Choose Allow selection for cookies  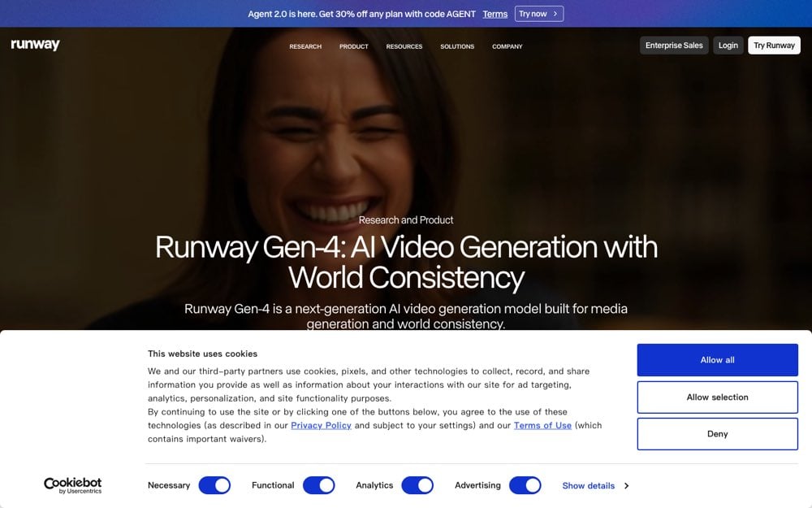tap(717, 397)
